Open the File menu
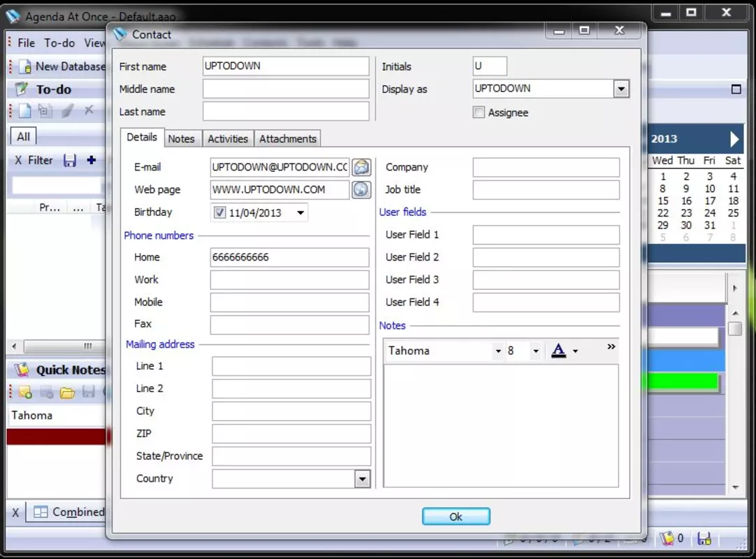The height and width of the screenshot is (559, 756). click(26, 43)
